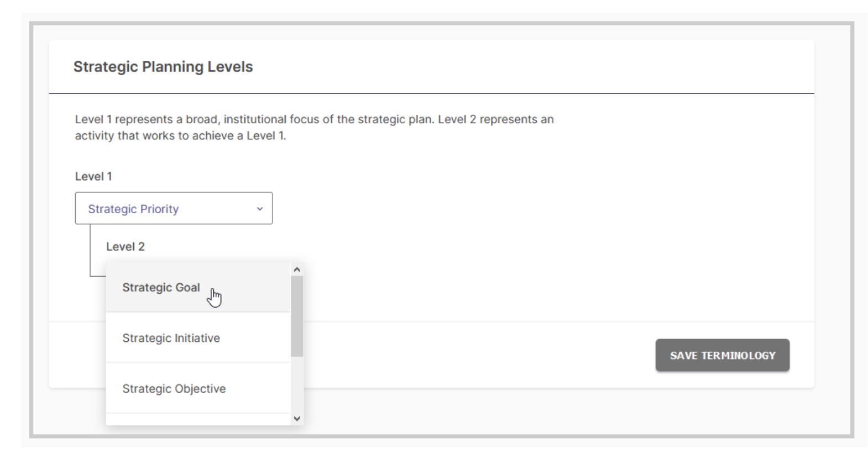Click the partially visible option below Strategic Objective
Screen dimensions: 868x454
click(198, 419)
